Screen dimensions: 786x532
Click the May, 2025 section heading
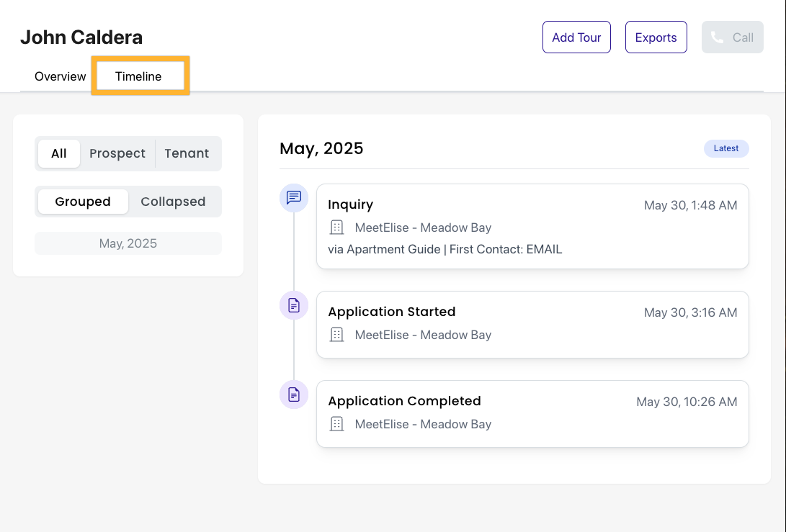pos(321,148)
